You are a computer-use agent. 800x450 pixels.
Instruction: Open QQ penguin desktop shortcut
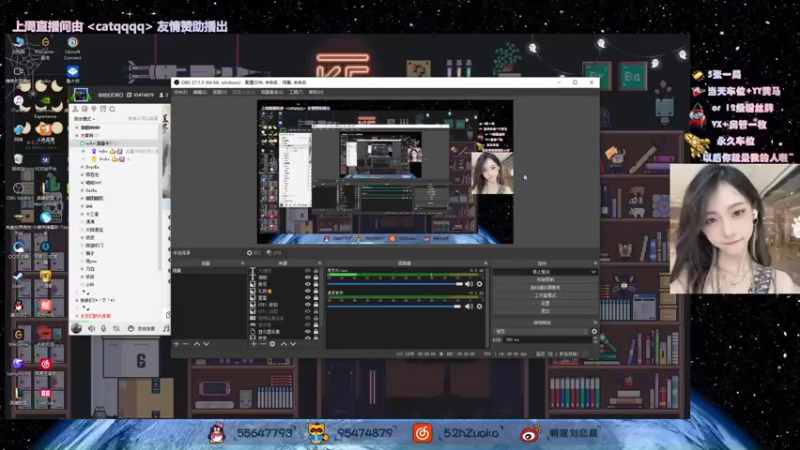click(18, 308)
